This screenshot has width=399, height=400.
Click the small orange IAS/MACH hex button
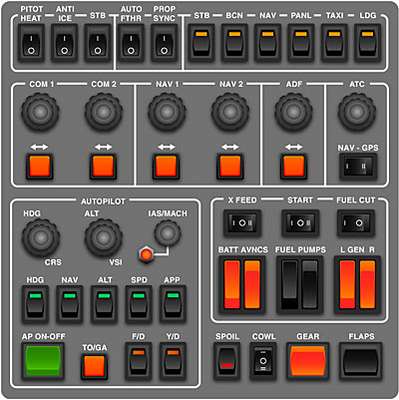click(x=146, y=255)
